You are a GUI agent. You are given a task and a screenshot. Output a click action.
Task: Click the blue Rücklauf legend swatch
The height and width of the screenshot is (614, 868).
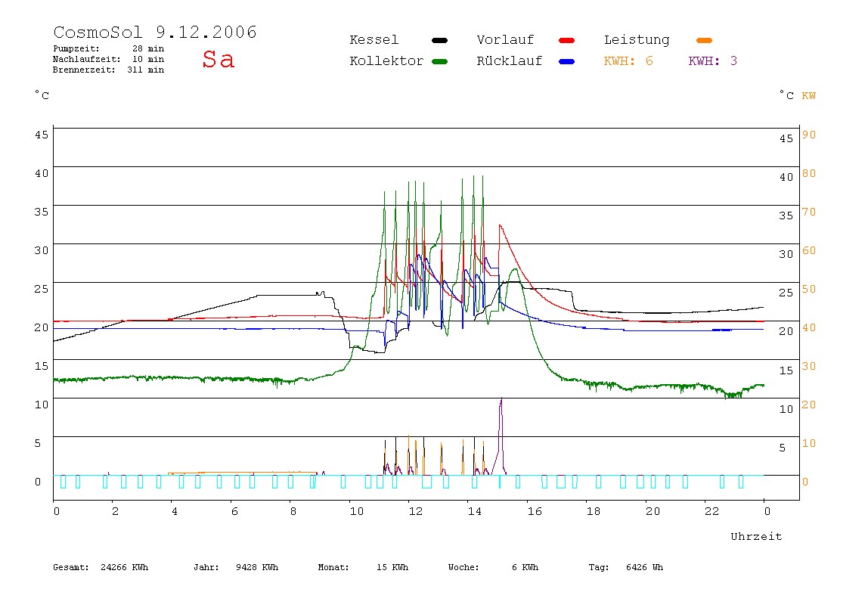pyautogui.click(x=567, y=61)
